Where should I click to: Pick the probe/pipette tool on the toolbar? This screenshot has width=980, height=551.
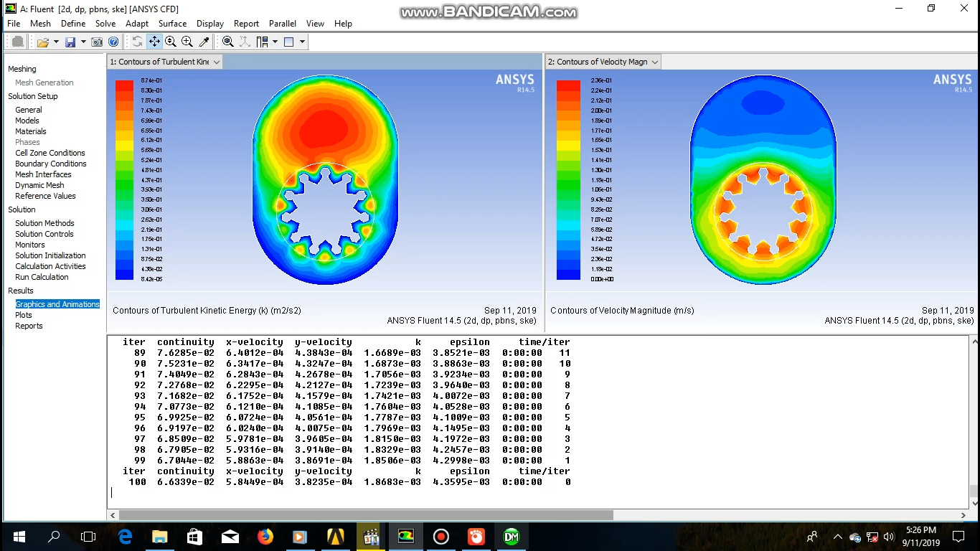204,41
